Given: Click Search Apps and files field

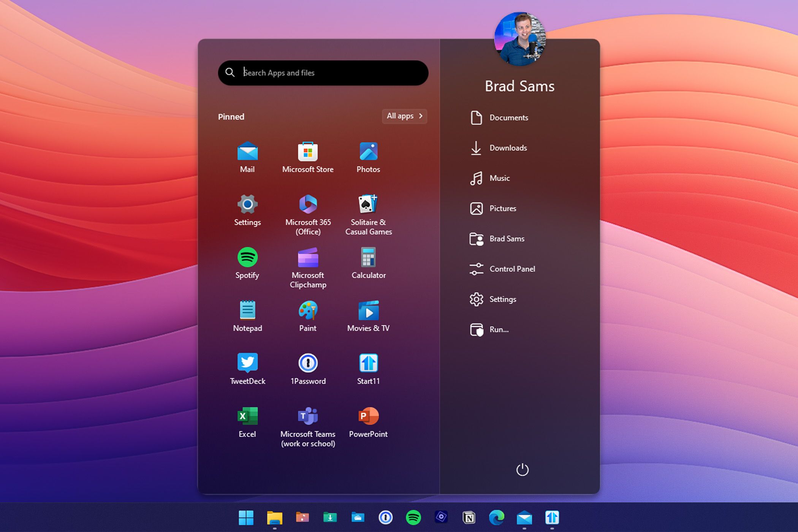Looking at the screenshot, I should 325,72.
